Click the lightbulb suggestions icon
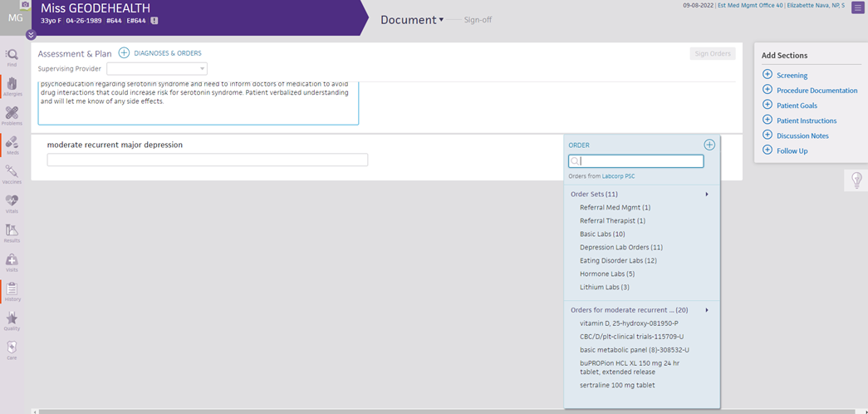This screenshot has height=414, width=868. pyautogui.click(x=856, y=180)
